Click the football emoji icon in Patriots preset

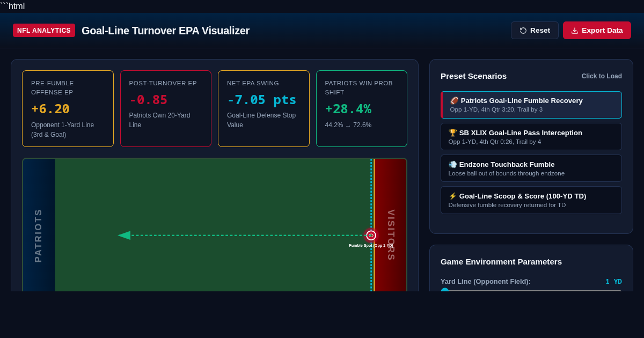click(x=454, y=101)
